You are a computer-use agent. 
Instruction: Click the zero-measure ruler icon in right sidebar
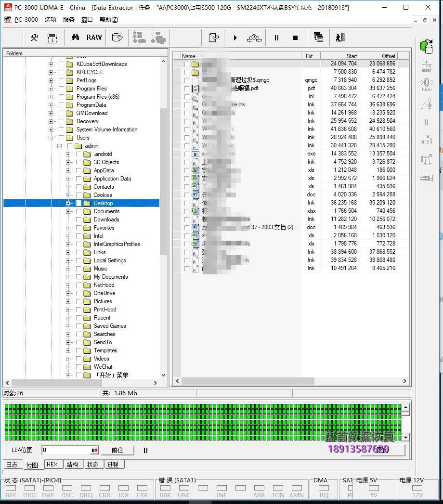(427, 84)
